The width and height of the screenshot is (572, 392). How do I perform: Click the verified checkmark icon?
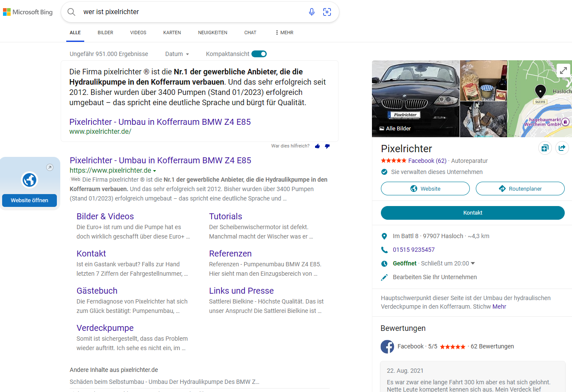[x=384, y=172]
